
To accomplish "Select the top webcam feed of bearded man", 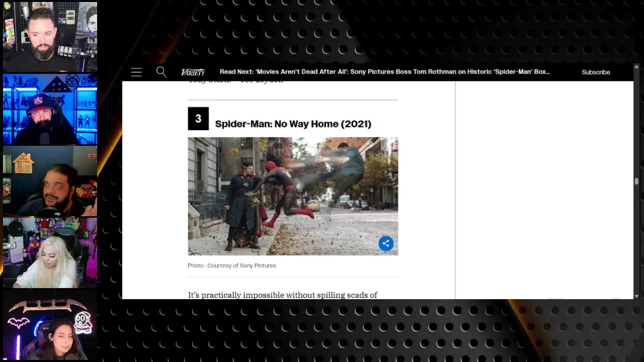I will 50,37.
